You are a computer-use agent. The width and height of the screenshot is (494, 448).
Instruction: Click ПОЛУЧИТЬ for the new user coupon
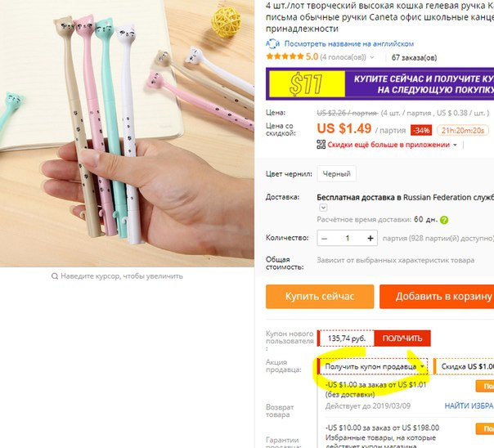coord(402,338)
